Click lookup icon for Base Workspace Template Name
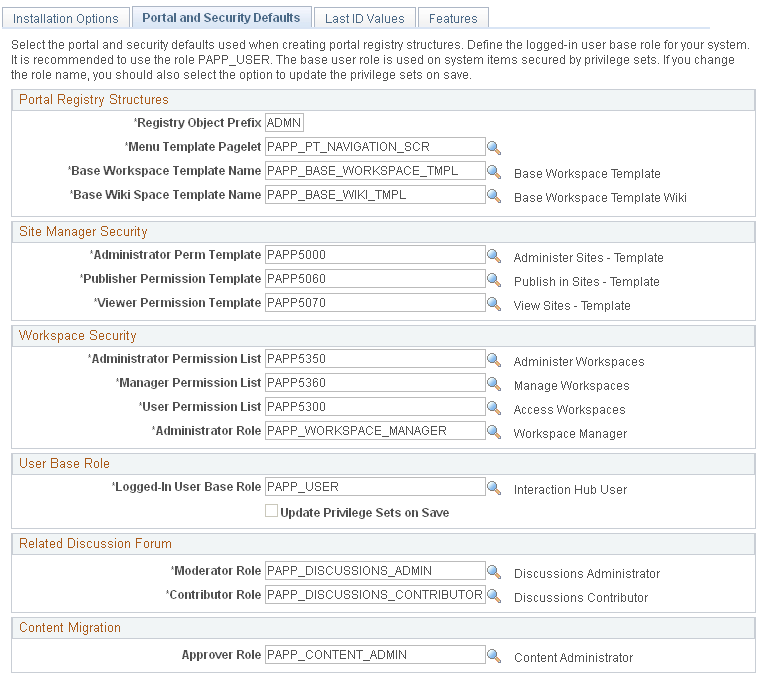This screenshot has height=678, width=761. (x=494, y=171)
